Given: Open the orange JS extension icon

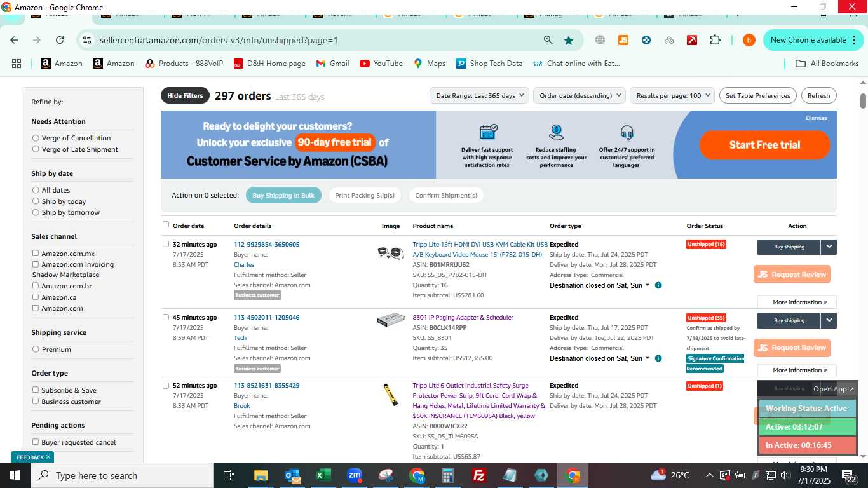Looking at the screenshot, I should [x=623, y=40].
